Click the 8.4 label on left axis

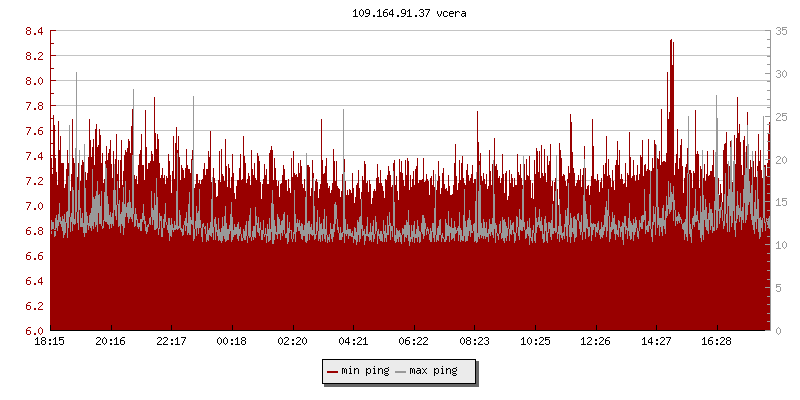click(34, 31)
